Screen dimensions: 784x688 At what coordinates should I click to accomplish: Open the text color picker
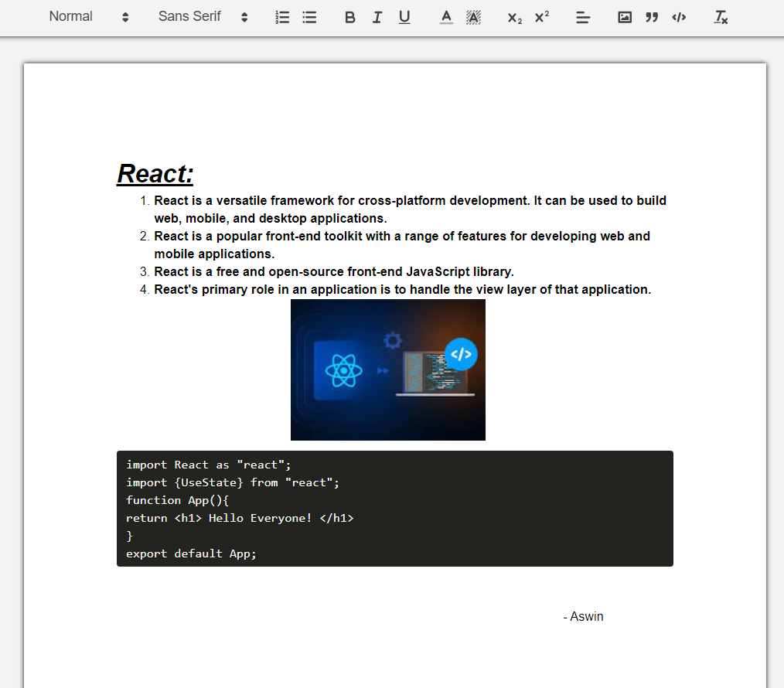point(446,18)
